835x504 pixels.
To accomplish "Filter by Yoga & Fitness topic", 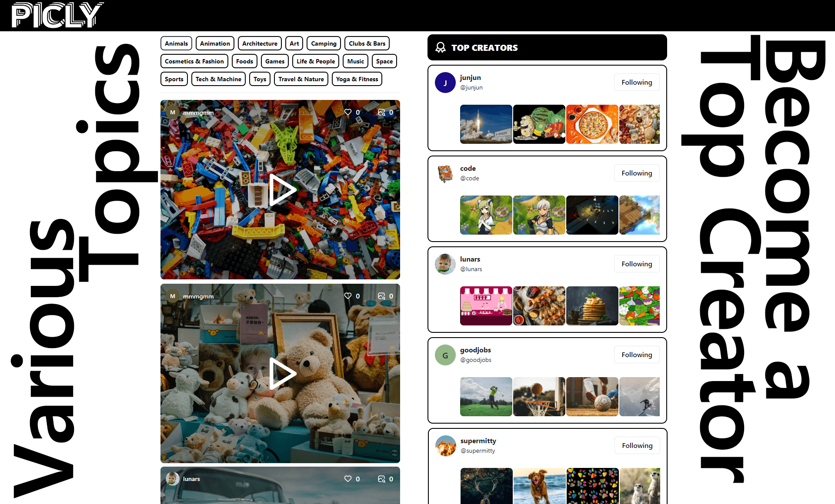I will (x=357, y=79).
